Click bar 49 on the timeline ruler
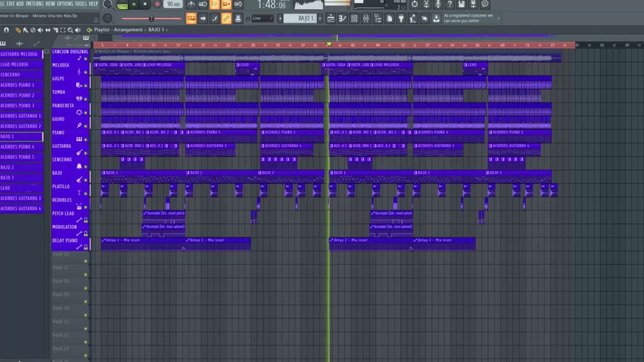Image resolution: width=644 pixels, height=362 pixels. (x=378, y=45)
